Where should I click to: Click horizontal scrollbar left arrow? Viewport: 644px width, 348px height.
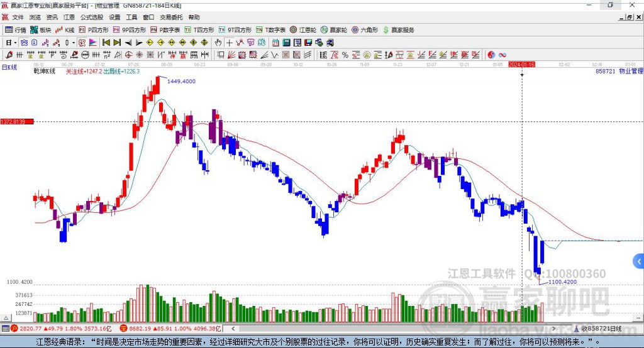233,329
